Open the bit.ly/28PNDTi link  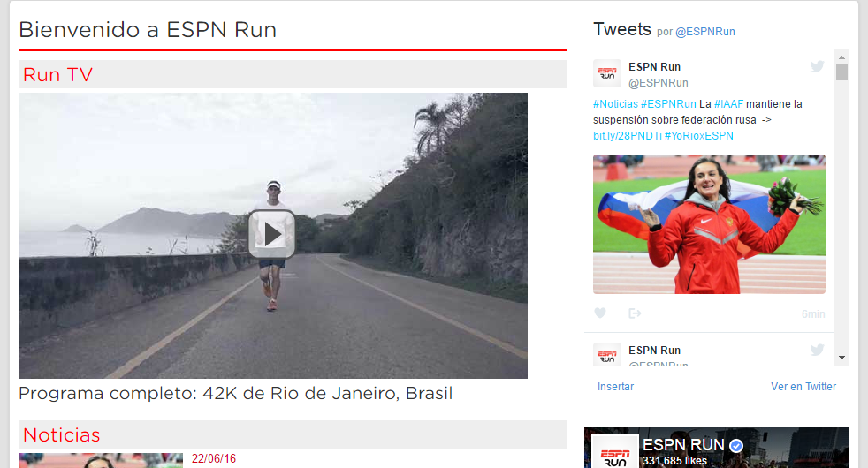628,135
